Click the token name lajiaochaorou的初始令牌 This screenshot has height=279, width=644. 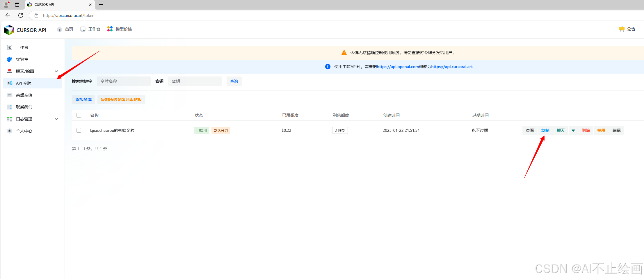coord(112,130)
